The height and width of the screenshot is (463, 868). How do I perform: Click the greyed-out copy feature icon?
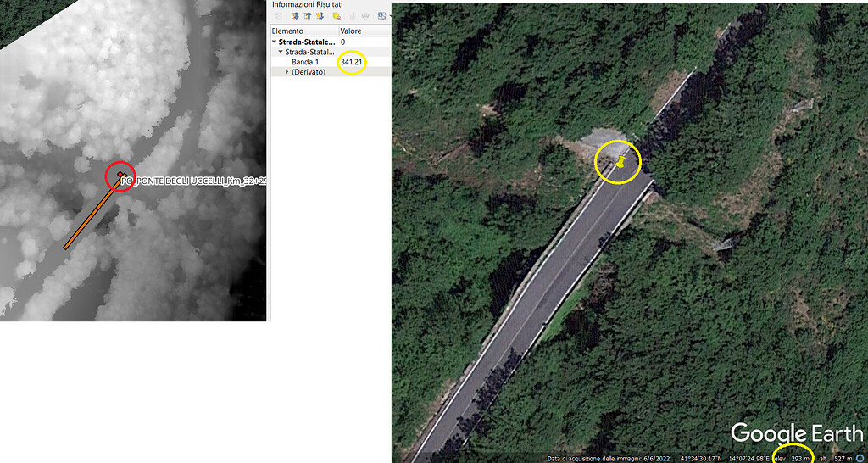(x=353, y=16)
